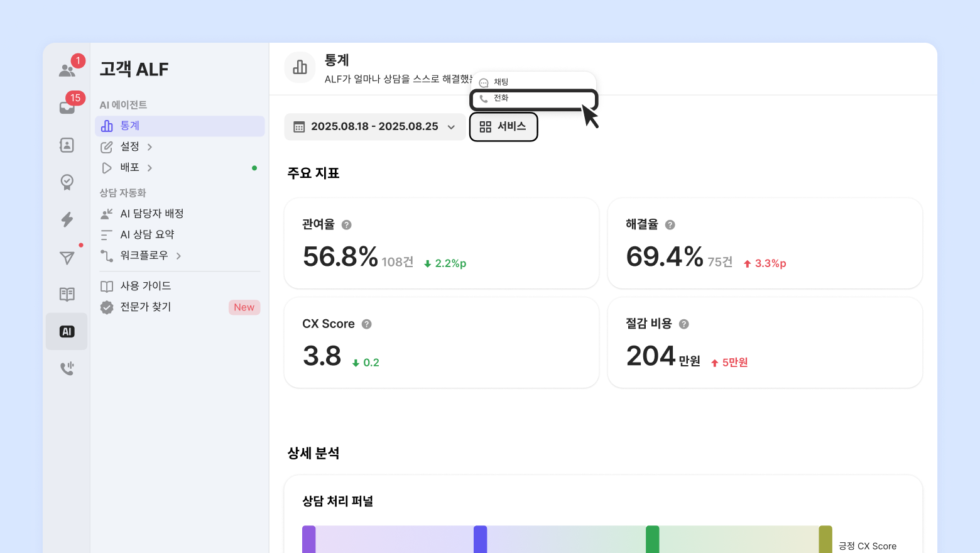The height and width of the screenshot is (553, 980).
Task: Click the 상담 처리 퍼널 title
Action: tap(338, 501)
